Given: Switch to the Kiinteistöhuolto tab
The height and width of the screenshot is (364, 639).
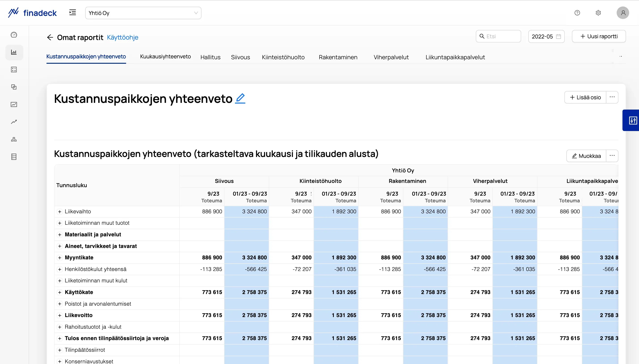Looking at the screenshot, I should 283,57.
